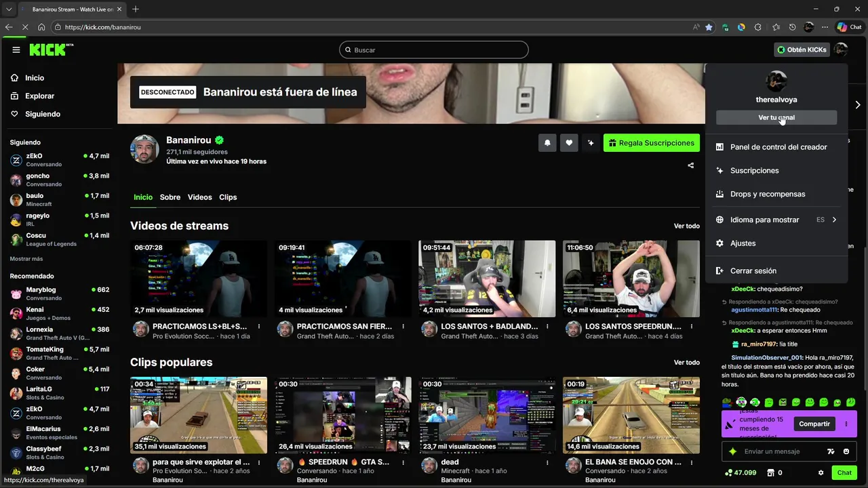The height and width of the screenshot is (488, 868).
Task: Switch to the Videos tab
Action: (x=199, y=197)
